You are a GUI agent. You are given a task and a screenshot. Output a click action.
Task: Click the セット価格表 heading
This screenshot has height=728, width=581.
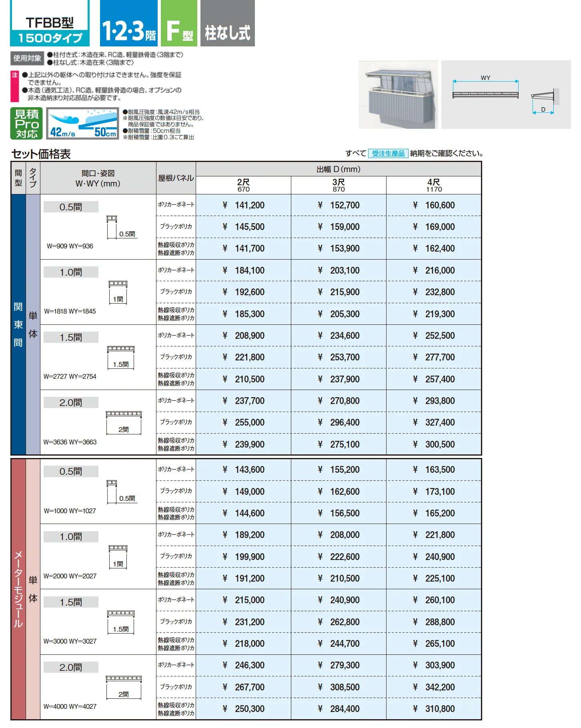click(41, 154)
